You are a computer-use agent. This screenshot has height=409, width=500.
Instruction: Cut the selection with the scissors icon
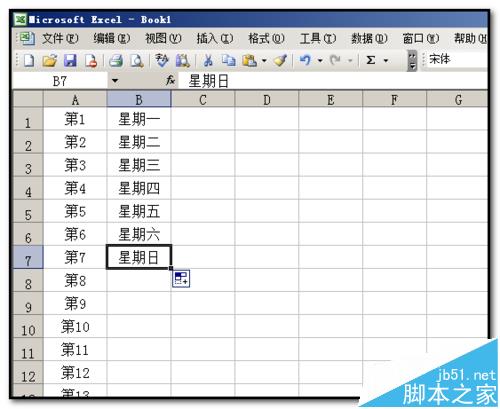click(208, 61)
